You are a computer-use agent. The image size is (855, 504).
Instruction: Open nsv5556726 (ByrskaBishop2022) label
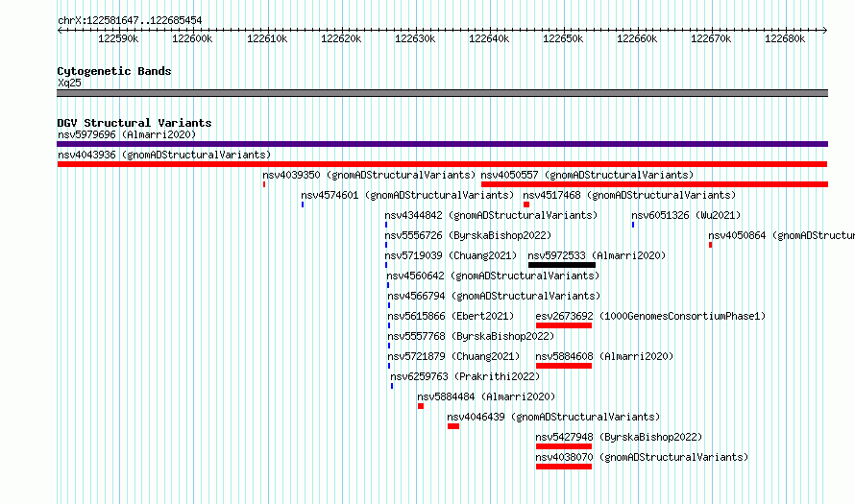(469, 235)
